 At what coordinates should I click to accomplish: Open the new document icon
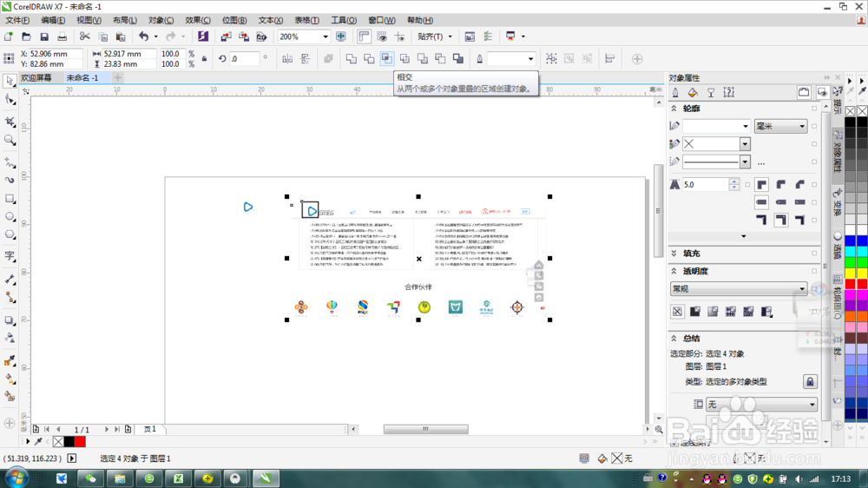(x=9, y=36)
